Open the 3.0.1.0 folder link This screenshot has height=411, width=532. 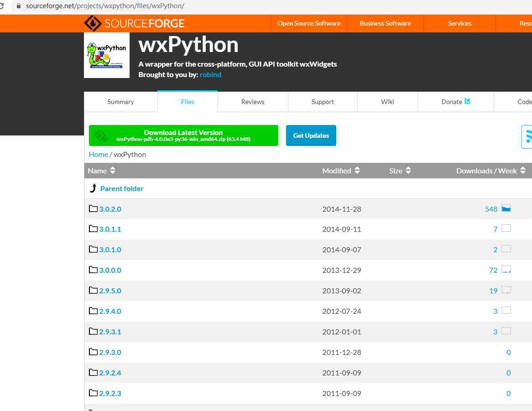pyautogui.click(x=110, y=250)
